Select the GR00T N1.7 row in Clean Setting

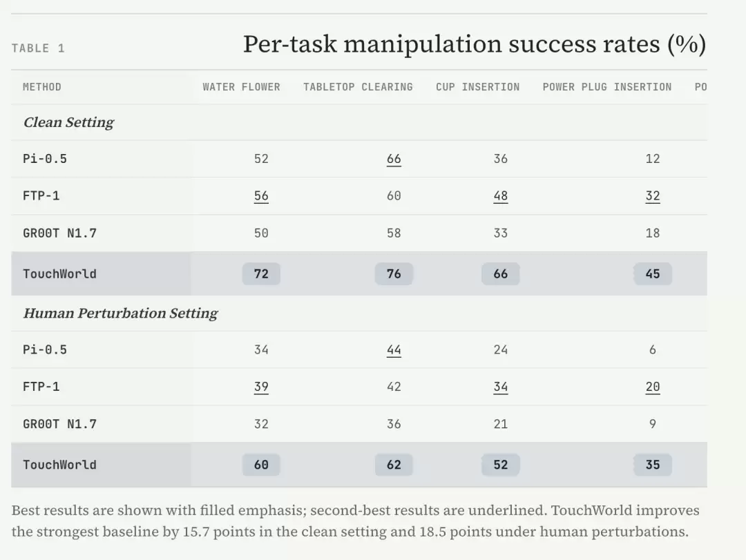(x=359, y=233)
